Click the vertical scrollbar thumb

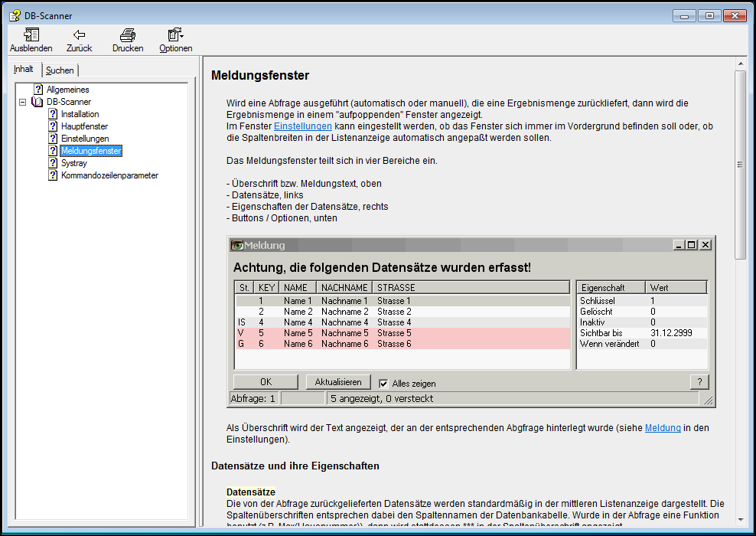pos(741,165)
